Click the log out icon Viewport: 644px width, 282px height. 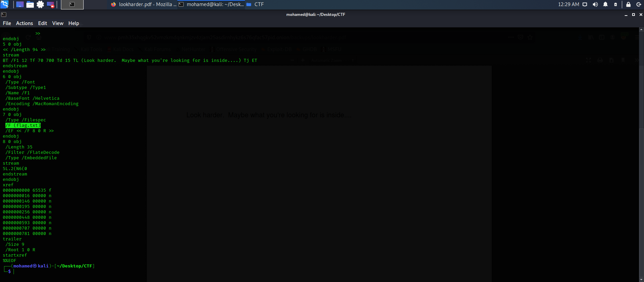point(639,4)
